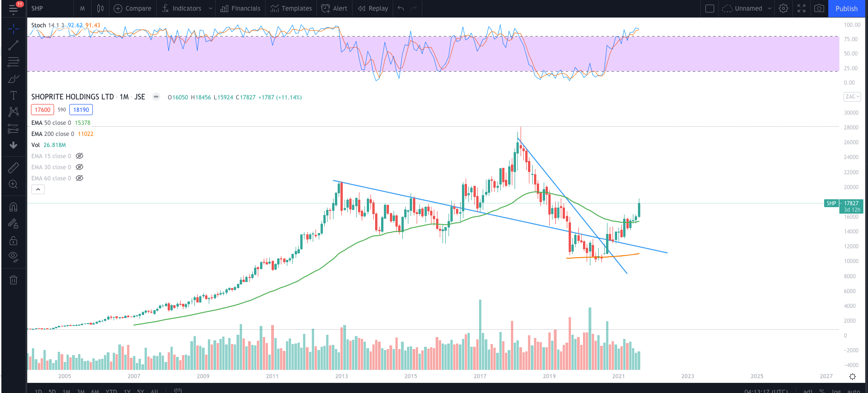The width and height of the screenshot is (868, 393).
Task: Unhide the EMA 60 indicator
Action: pos(79,178)
